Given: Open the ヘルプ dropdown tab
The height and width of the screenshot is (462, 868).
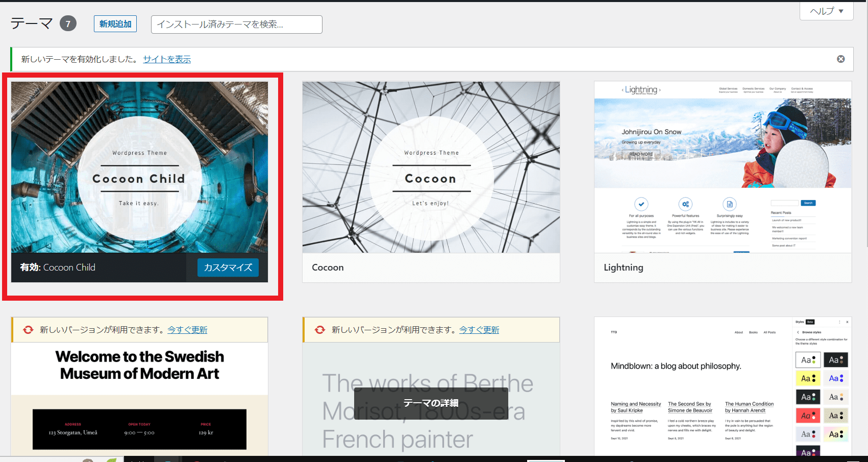Looking at the screenshot, I should (x=826, y=11).
